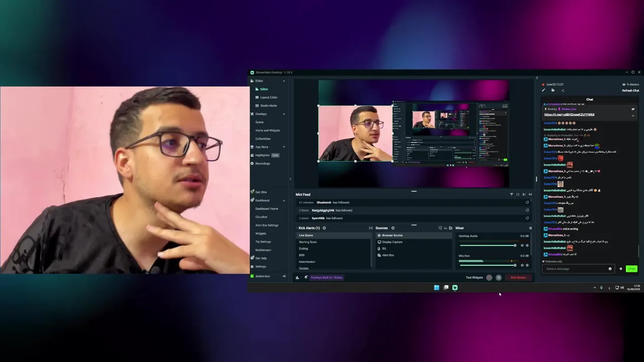Open performance stats chart icon
Image resolution: width=644 pixels, height=362 pixels.
297,278
